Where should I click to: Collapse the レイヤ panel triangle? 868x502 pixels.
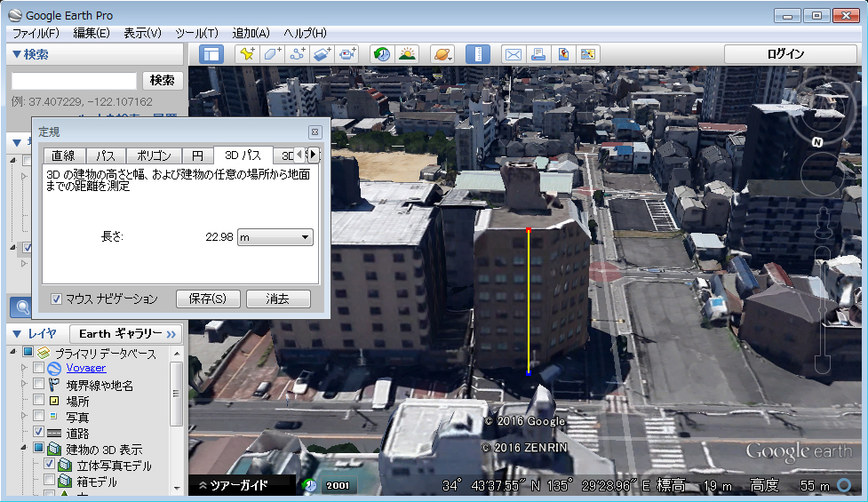(x=17, y=334)
